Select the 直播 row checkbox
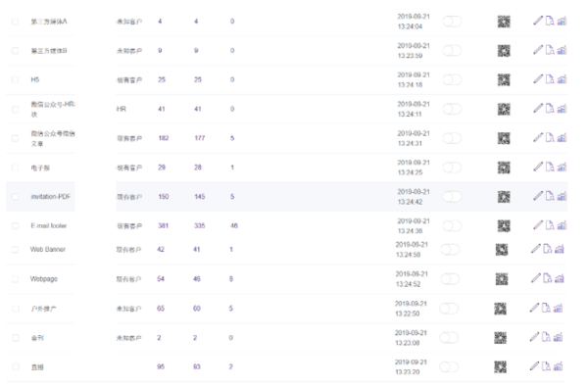588x386 pixels. [16, 367]
